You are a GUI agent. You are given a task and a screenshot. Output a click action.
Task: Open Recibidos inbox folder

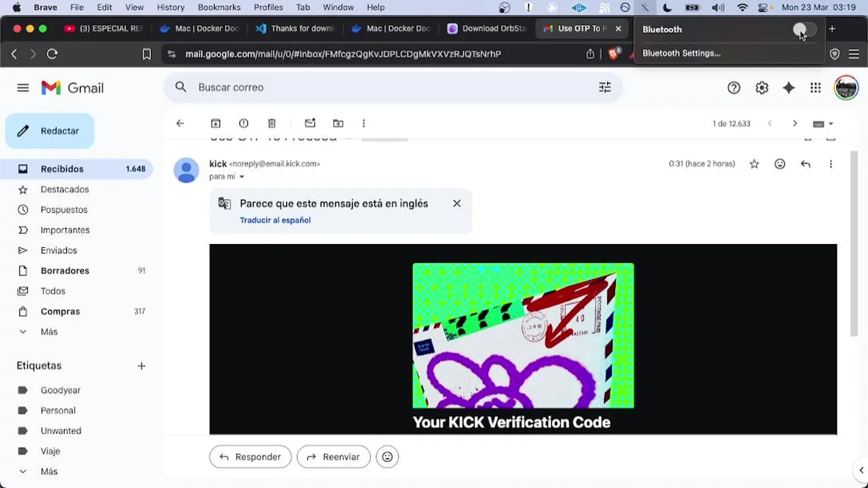(77, 169)
